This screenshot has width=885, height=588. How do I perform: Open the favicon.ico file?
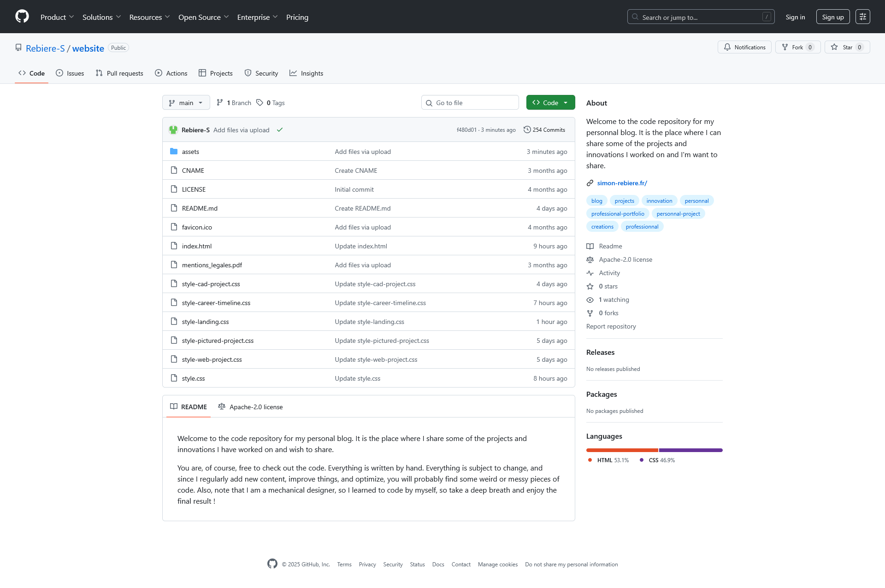click(197, 227)
